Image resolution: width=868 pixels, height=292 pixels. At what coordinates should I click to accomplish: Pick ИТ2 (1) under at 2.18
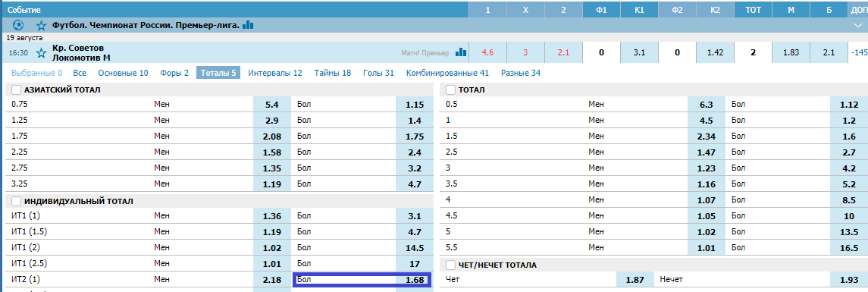[x=272, y=280]
